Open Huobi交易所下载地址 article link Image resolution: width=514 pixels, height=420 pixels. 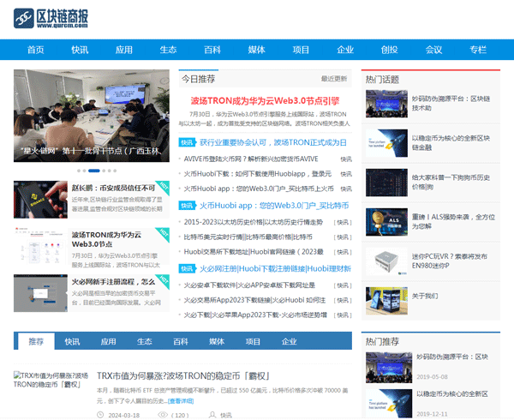tap(254, 252)
